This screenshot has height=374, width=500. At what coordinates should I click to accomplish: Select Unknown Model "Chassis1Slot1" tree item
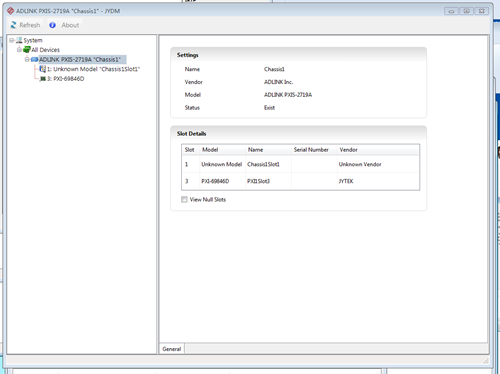tap(93, 69)
